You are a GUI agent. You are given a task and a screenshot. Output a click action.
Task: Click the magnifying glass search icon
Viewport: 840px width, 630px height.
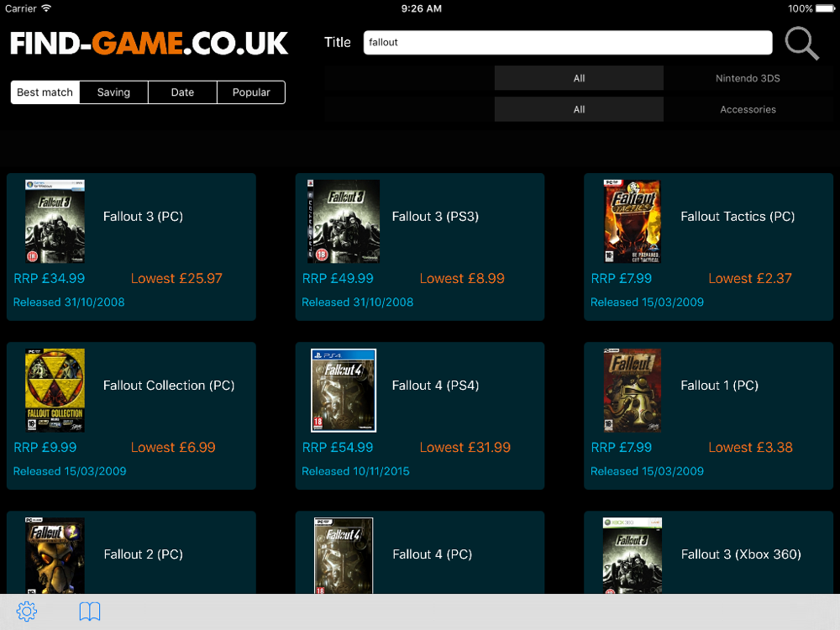[801, 43]
